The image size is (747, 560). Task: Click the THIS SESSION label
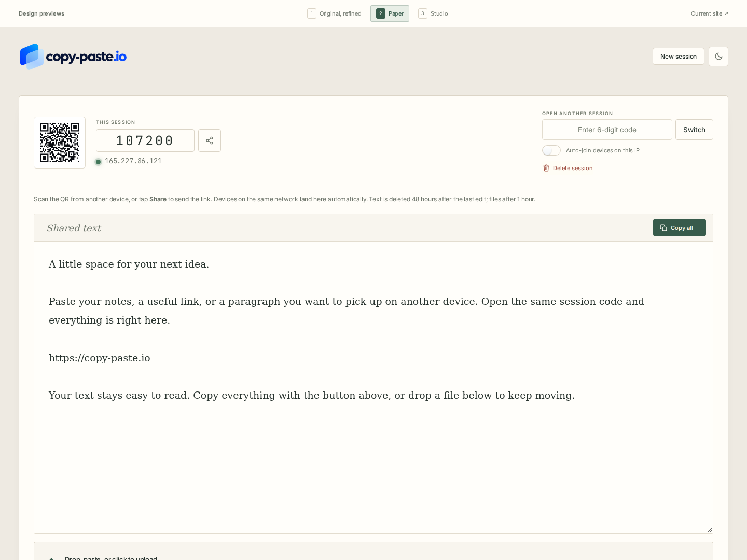click(x=116, y=122)
